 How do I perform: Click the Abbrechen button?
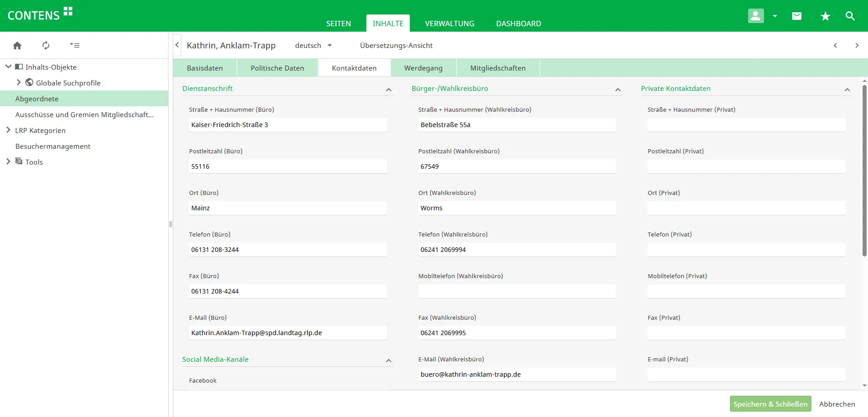point(837,404)
